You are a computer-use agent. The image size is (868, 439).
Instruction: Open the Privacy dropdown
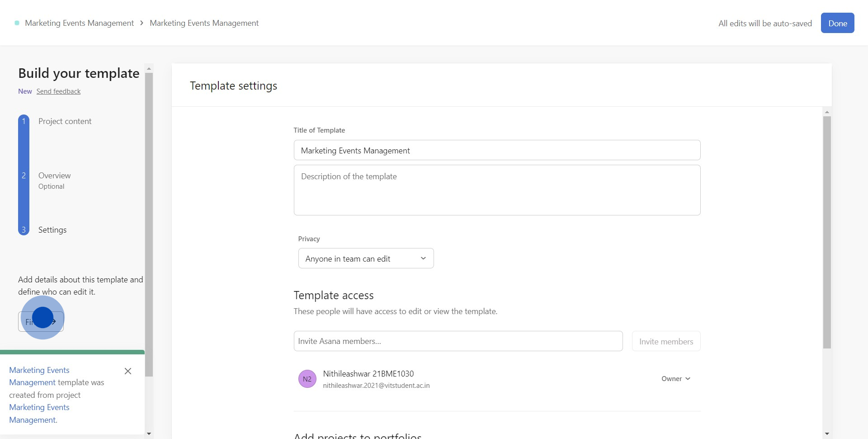coord(366,258)
